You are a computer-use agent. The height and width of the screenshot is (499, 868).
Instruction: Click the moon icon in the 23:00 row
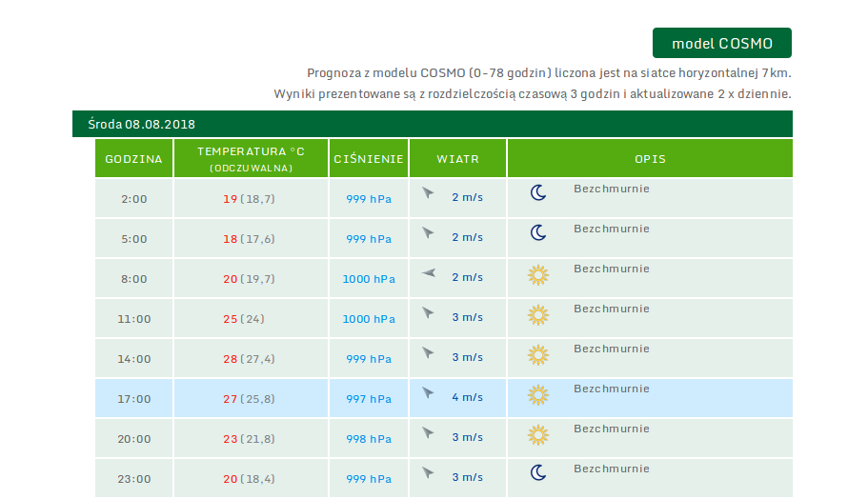[x=538, y=473]
